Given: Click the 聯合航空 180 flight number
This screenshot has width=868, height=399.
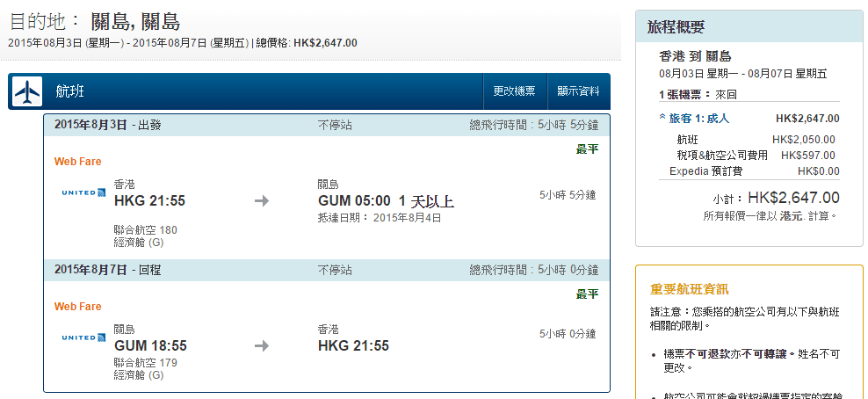Looking at the screenshot, I should coord(145,229).
